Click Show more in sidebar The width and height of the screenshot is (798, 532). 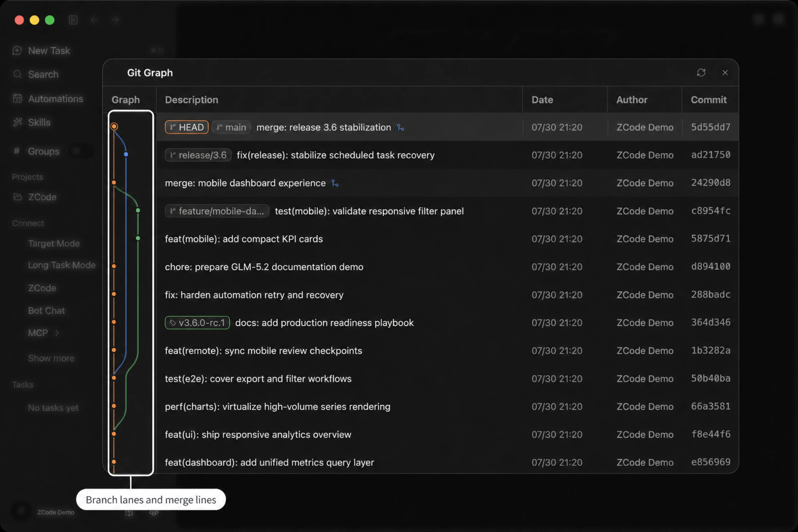(x=51, y=358)
